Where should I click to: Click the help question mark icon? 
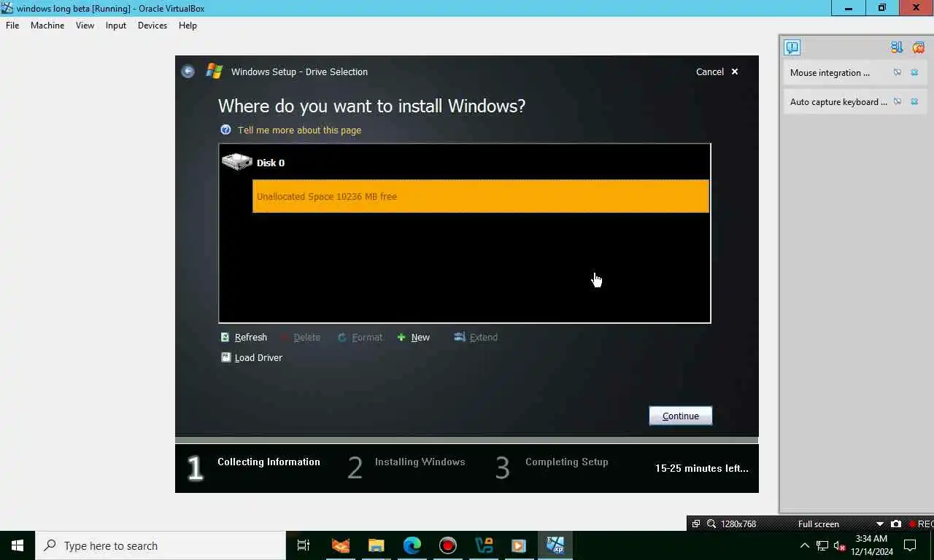tap(225, 130)
